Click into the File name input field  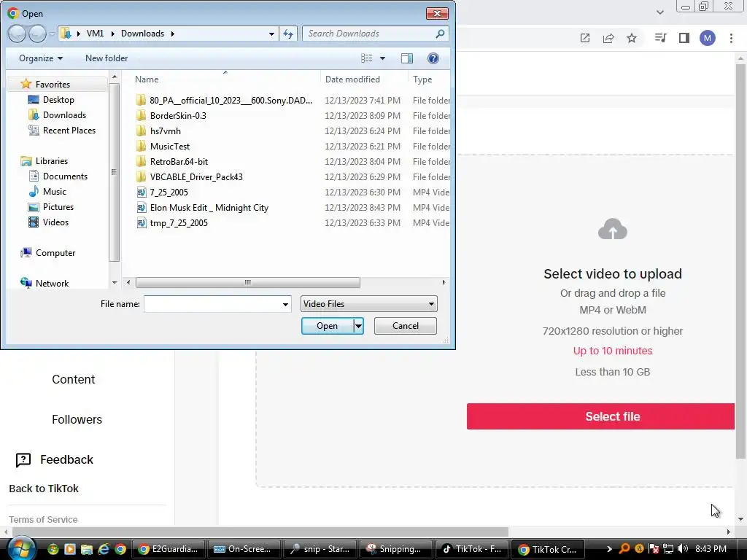pyautogui.click(x=212, y=304)
